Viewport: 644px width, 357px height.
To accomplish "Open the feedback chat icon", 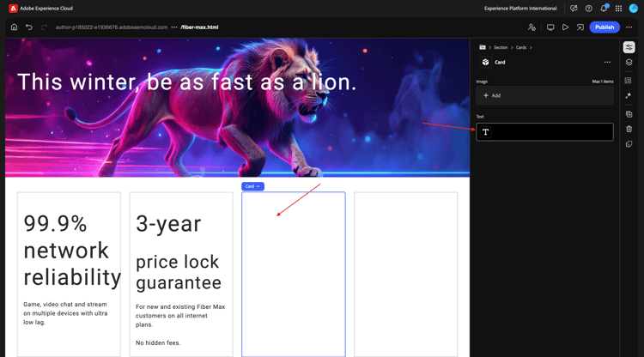I will point(574,9).
